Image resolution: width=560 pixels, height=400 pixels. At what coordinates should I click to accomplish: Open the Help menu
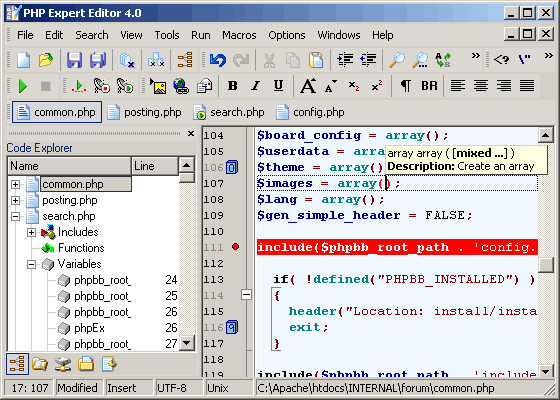(382, 35)
